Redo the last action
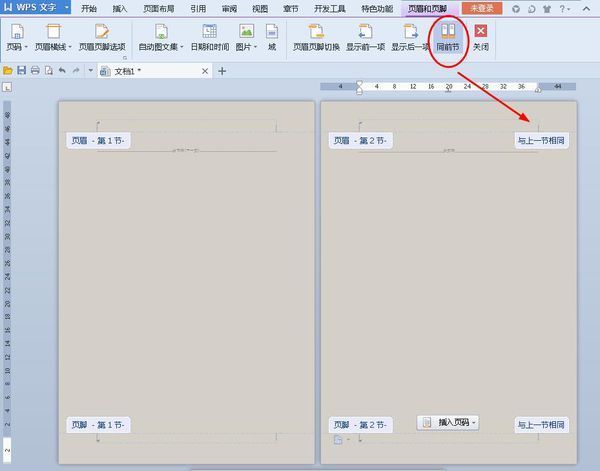The width and height of the screenshot is (600, 471). click(x=76, y=70)
